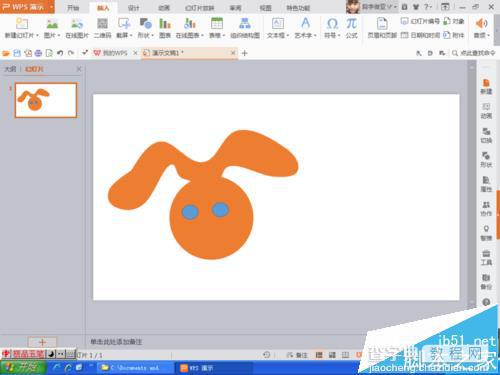The image size is (500, 375).
Task: Print the presentation via the printer icon
Action: pyautogui.click(x=38, y=53)
